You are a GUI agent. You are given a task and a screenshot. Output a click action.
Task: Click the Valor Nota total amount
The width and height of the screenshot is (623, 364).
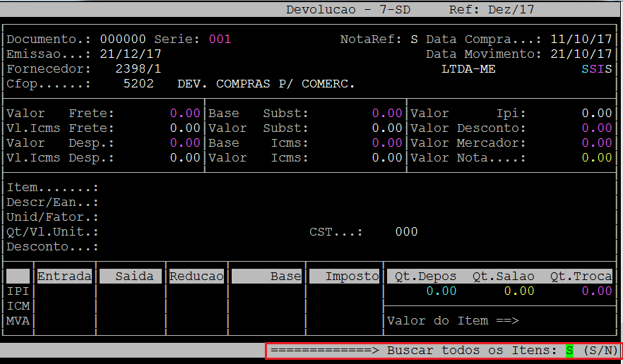[x=597, y=158]
